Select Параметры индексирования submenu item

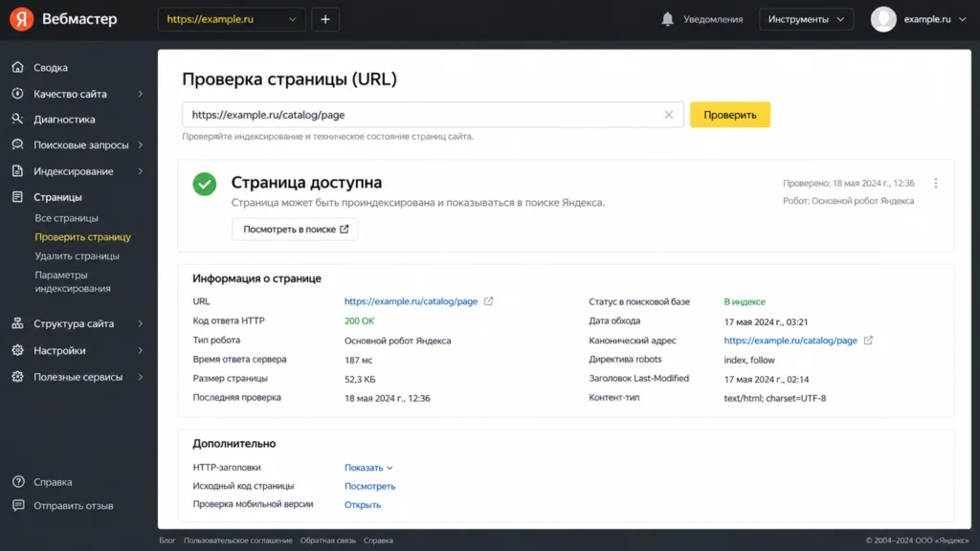tap(73, 282)
